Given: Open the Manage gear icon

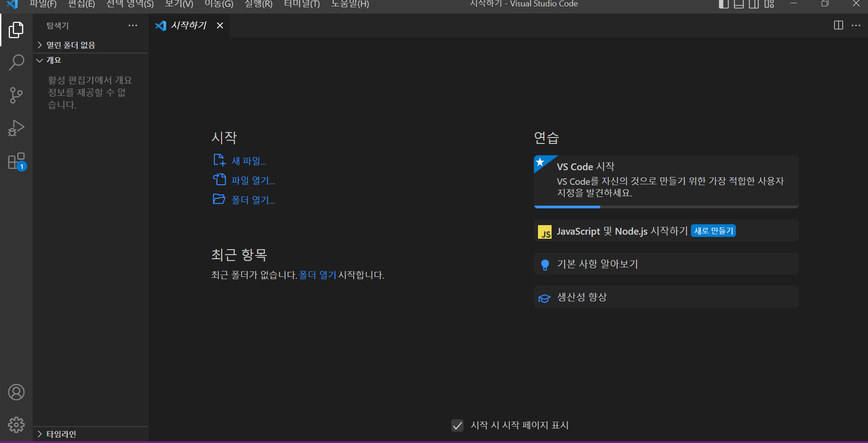Looking at the screenshot, I should point(16,425).
